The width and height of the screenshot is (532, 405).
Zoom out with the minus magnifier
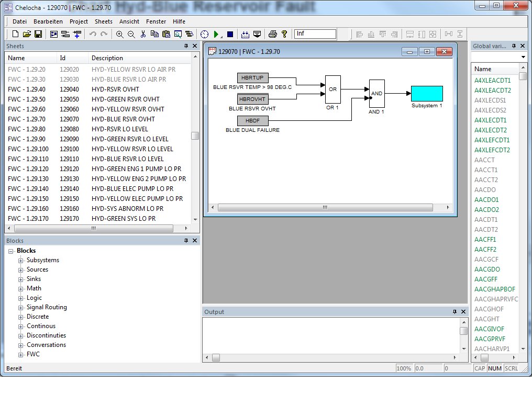pos(131,34)
